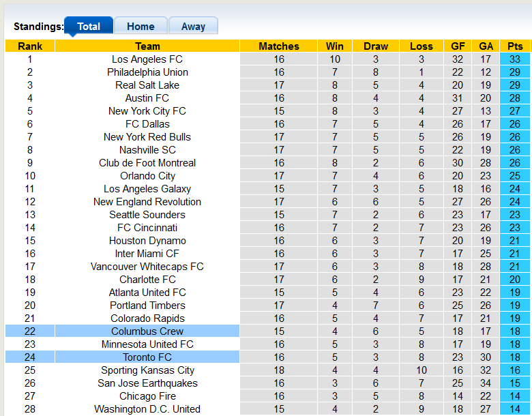Select the Total standings tab
Screen dimensions: 532x416
[89, 27]
